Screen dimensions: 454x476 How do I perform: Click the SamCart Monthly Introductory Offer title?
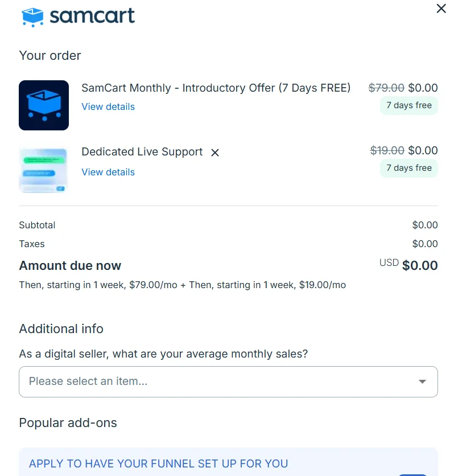tap(216, 88)
